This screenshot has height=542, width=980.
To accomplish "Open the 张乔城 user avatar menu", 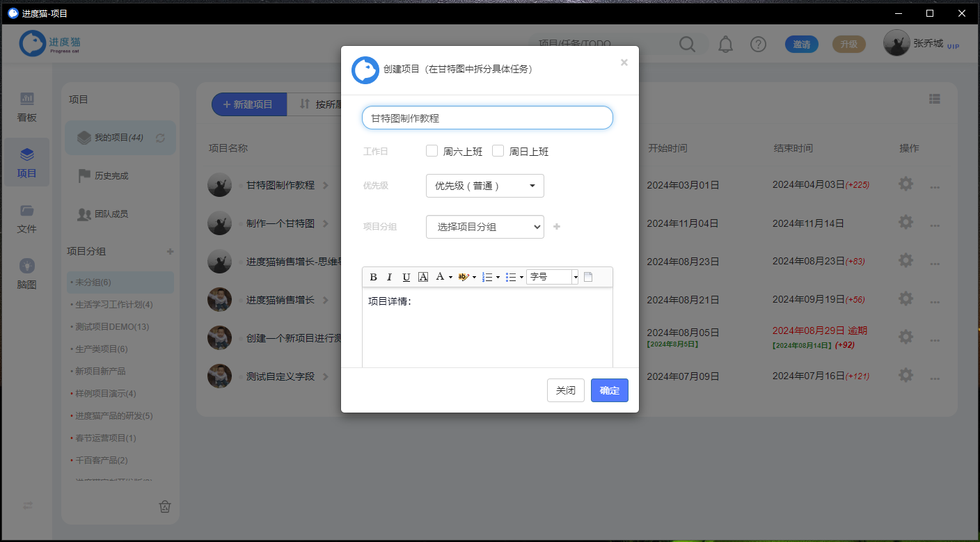I will coord(896,43).
